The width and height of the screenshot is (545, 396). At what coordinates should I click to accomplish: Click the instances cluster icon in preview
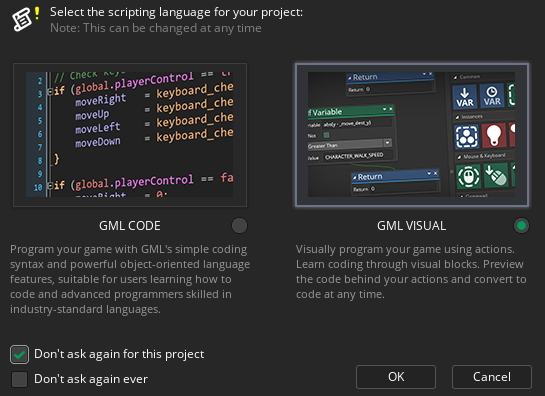pyautogui.click(x=466, y=137)
